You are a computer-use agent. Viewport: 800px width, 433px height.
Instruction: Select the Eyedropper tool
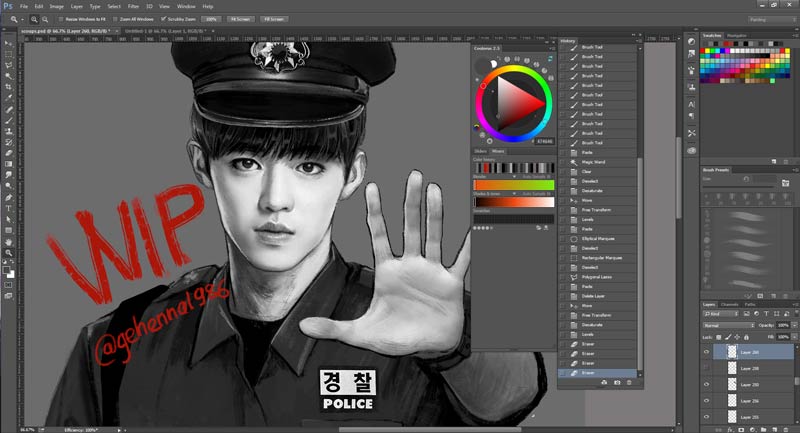point(8,98)
